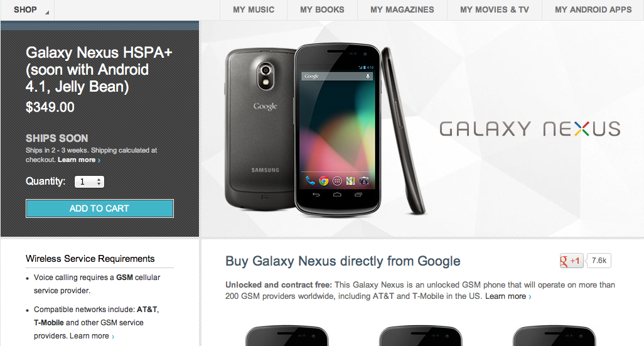Click the ADD TO CART button

tap(100, 208)
